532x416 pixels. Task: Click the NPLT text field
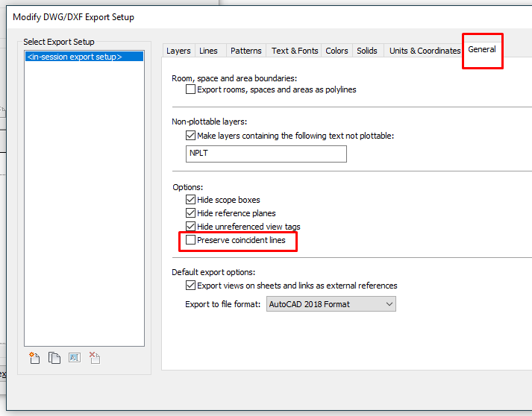pos(266,154)
